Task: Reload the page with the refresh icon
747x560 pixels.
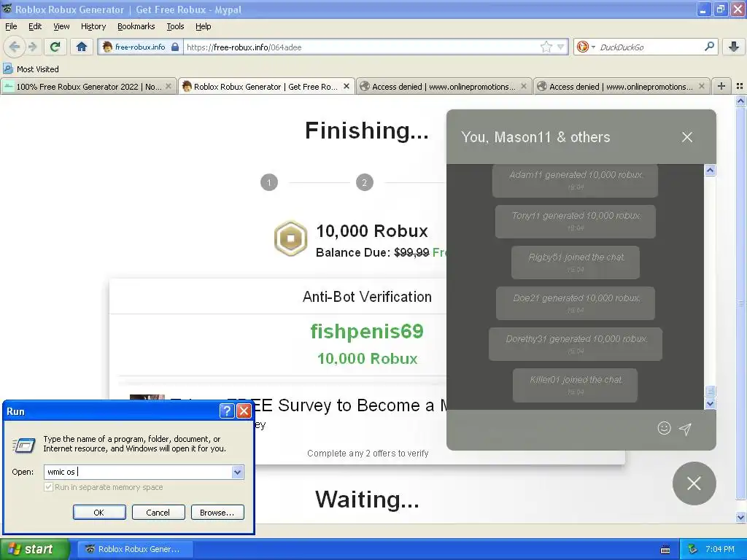Action: point(55,47)
